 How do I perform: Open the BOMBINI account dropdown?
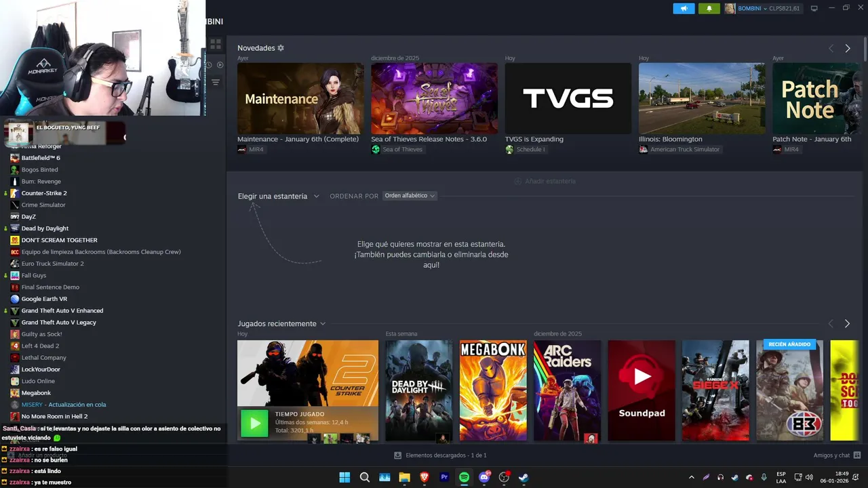pos(762,9)
